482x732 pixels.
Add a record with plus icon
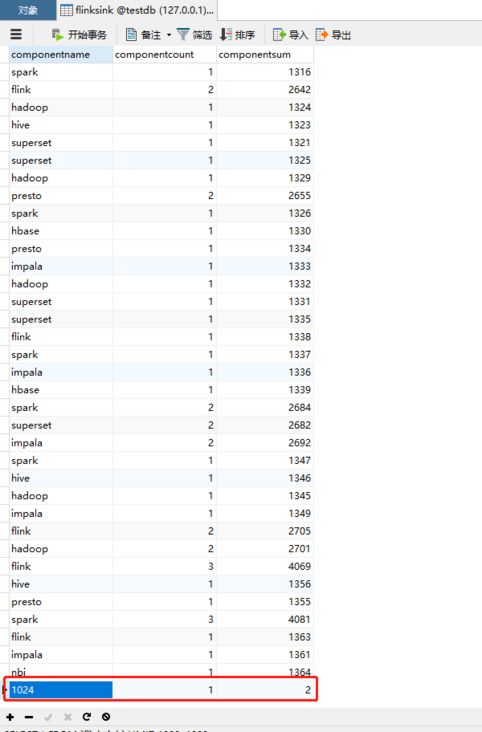[10, 717]
